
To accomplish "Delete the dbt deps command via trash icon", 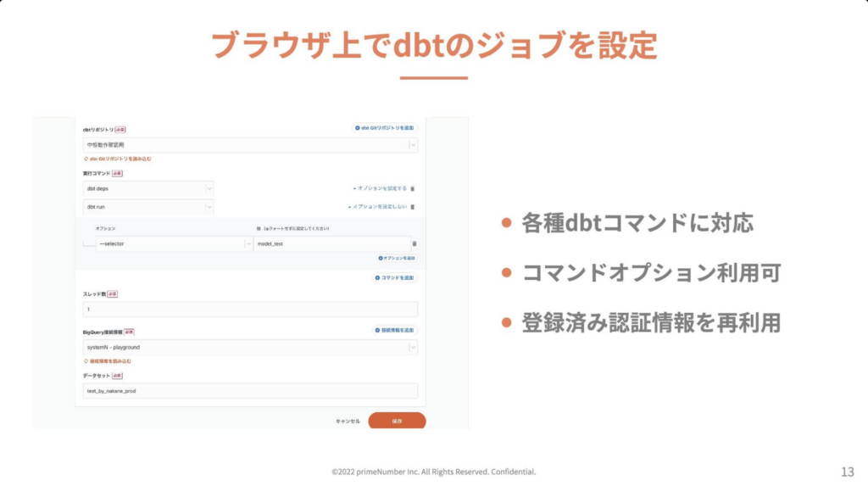I will coord(413,188).
